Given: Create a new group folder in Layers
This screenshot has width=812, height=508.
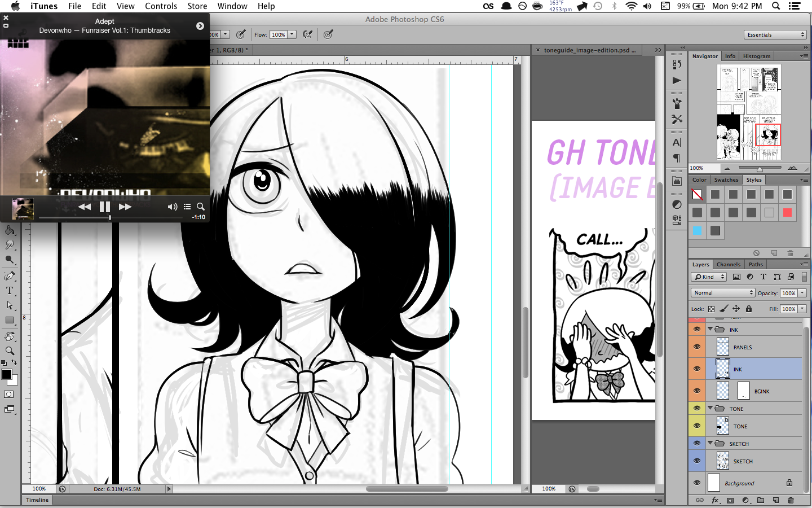Looking at the screenshot, I should coord(761,500).
